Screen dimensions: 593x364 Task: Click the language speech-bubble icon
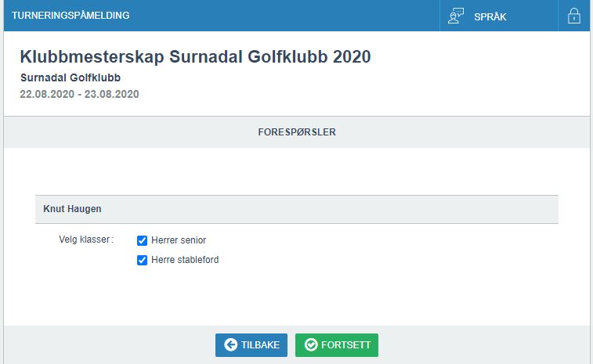pos(456,16)
